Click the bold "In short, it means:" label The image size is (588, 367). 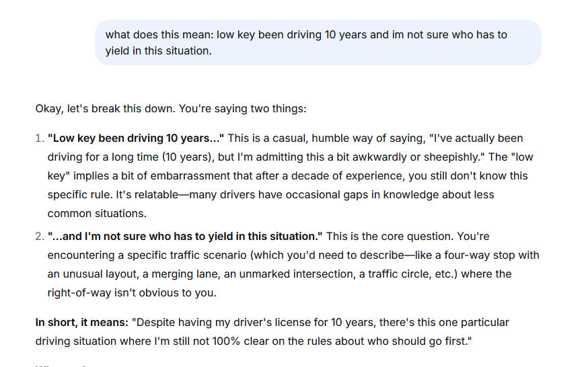(x=81, y=323)
